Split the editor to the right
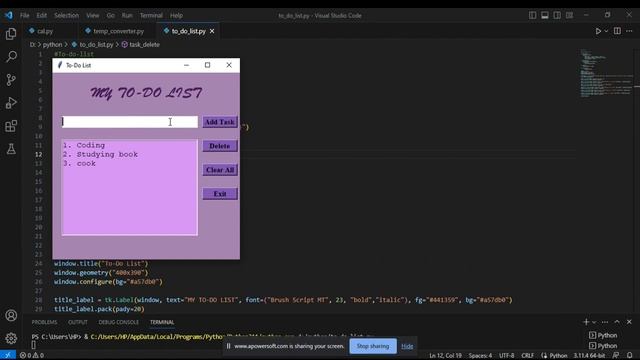Viewport: 640px width, 360px height. click(617, 31)
